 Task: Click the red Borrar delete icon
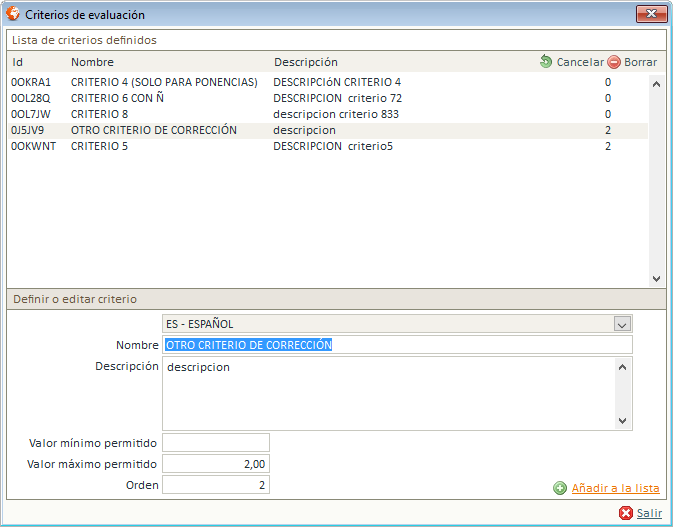pos(614,62)
